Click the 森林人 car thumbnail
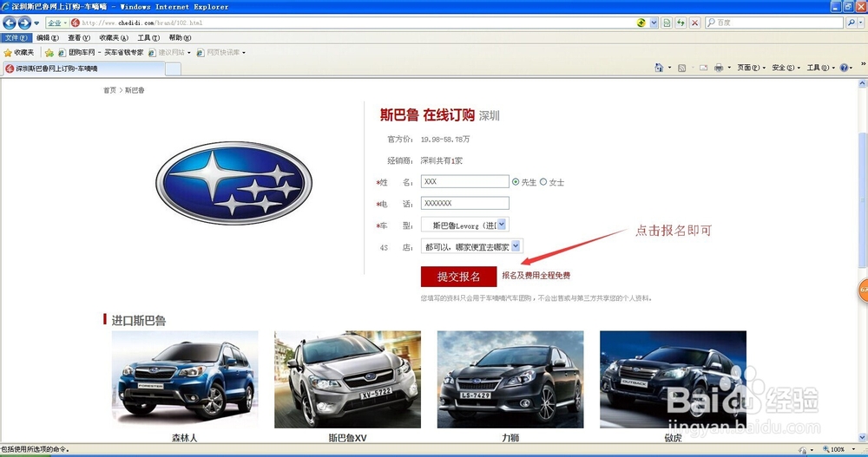Screen dimensions: 868x457 coord(185,379)
